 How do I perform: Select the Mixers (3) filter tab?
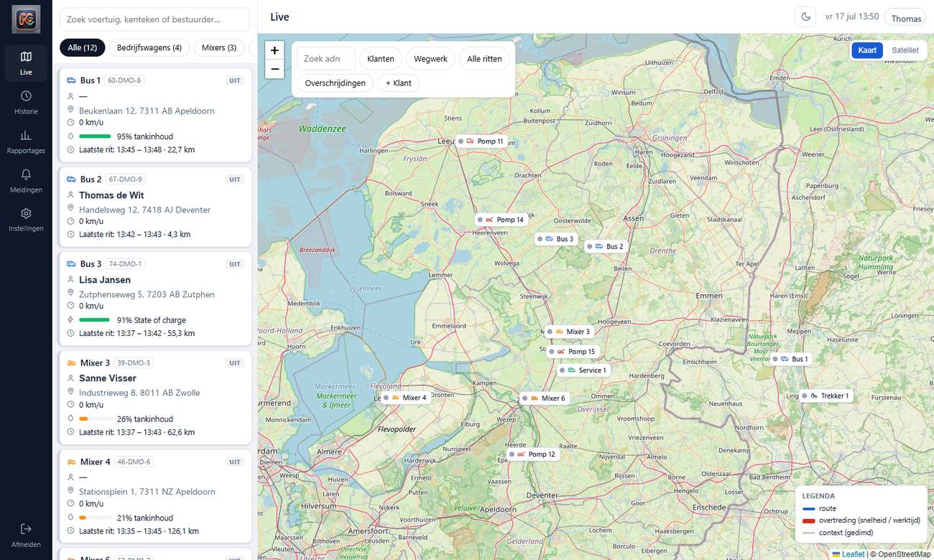pyautogui.click(x=219, y=47)
